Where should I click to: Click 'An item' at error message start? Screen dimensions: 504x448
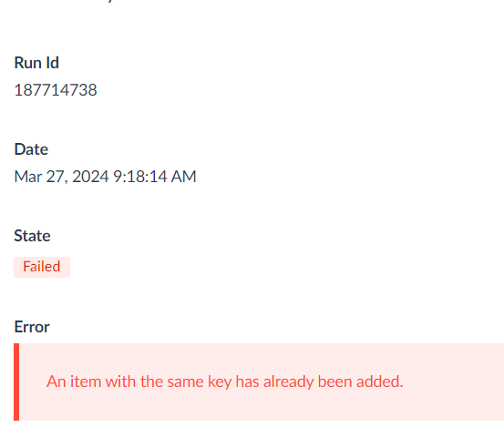[x=74, y=382]
